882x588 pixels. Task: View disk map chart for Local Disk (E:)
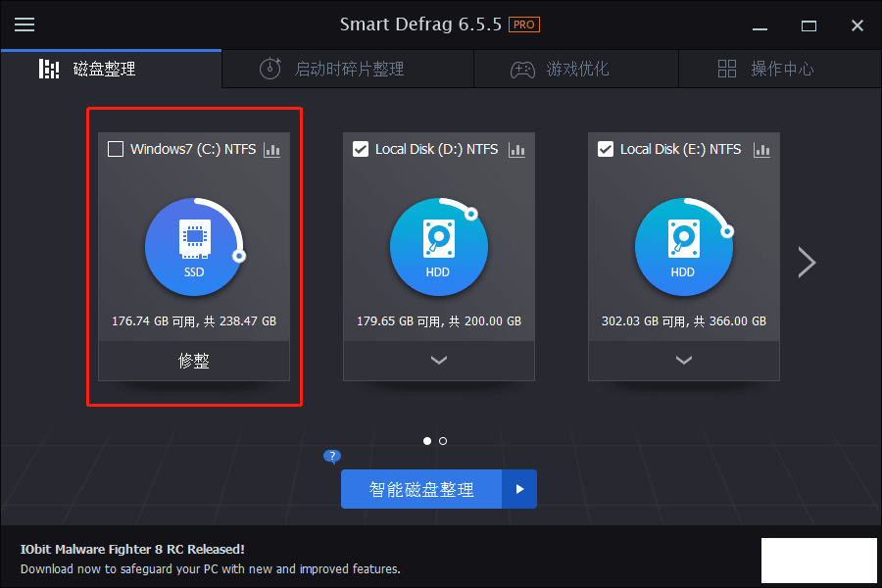pos(761,150)
